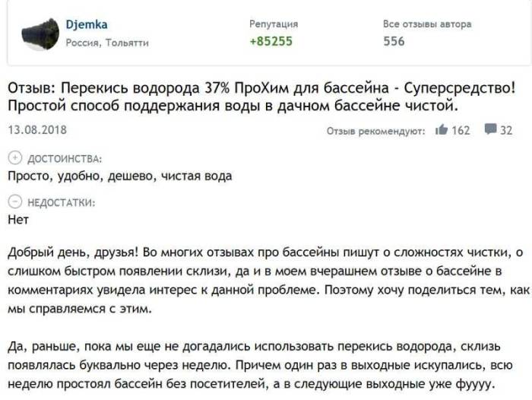Click the ДОСТОИНСТВА heading
This screenshot has width=532, height=400.
[x=64, y=158]
